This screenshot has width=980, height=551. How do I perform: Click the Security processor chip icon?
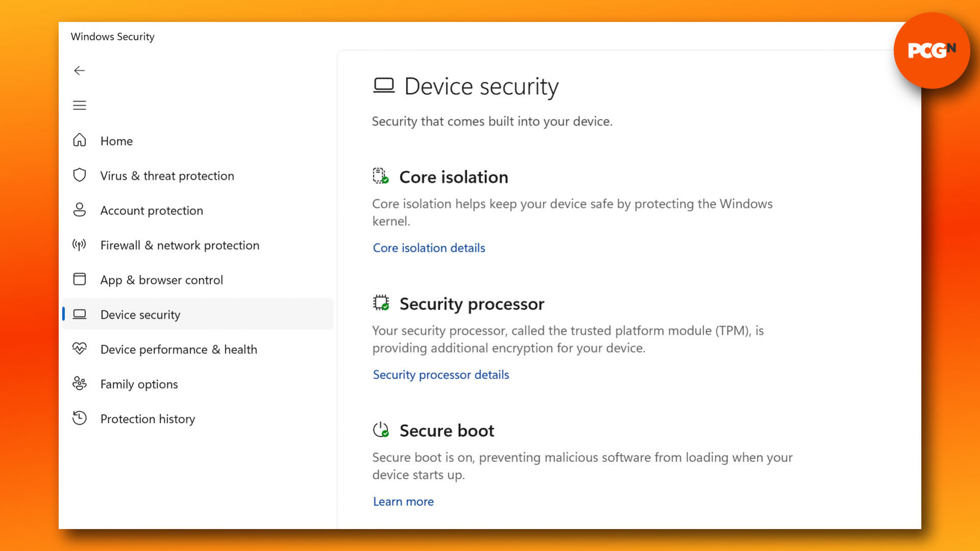pyautogui.click(x=381, y=303)
